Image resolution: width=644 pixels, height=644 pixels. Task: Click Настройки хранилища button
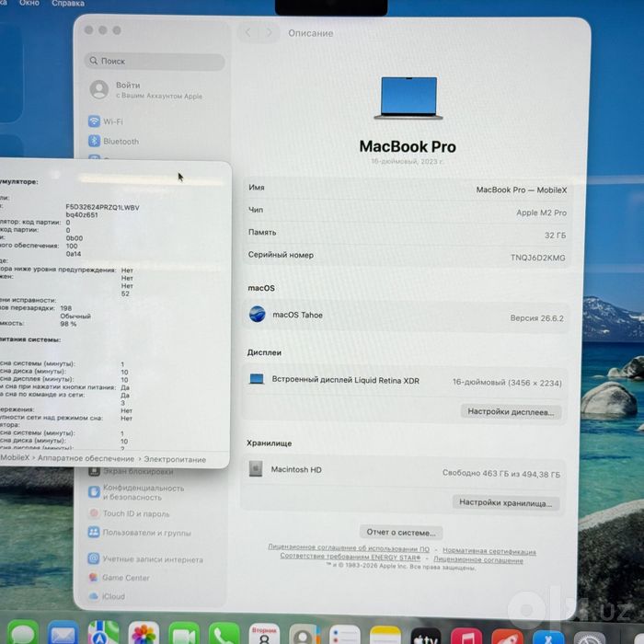[x=506, y=502]
